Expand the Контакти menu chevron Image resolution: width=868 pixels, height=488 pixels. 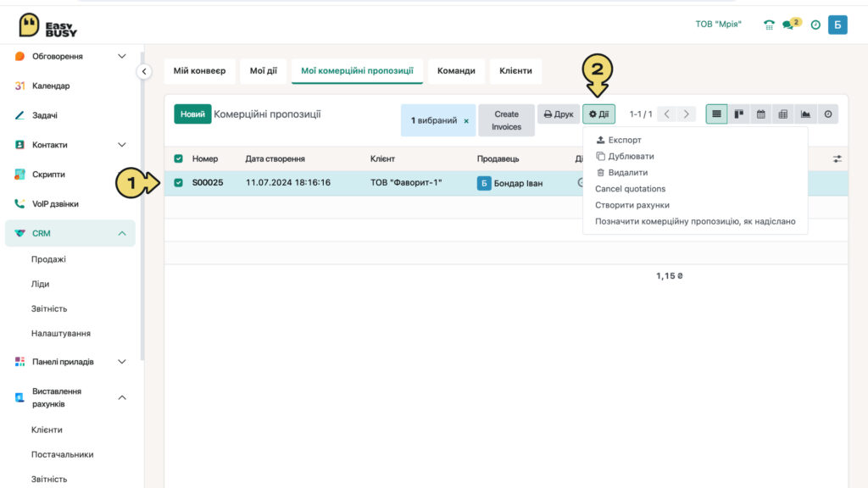pyautogui.click(x=122, y=145)
